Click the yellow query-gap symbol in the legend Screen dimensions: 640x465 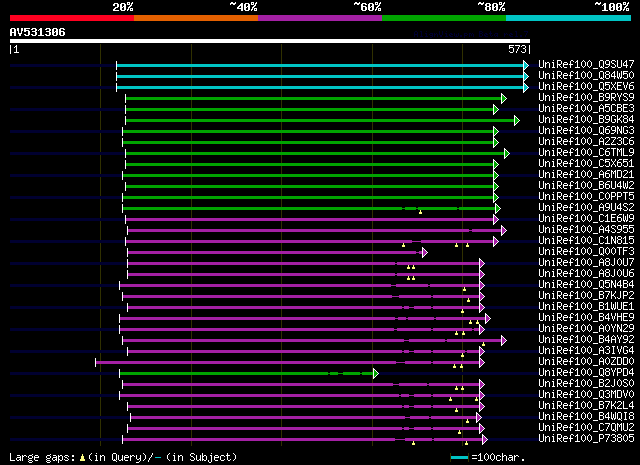82,458
